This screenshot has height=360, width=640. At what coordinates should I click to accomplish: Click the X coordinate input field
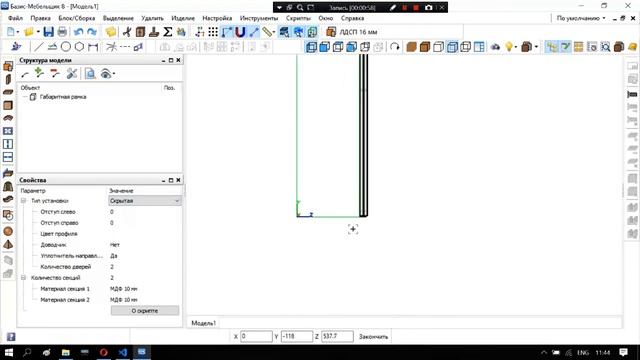(256, 336)
